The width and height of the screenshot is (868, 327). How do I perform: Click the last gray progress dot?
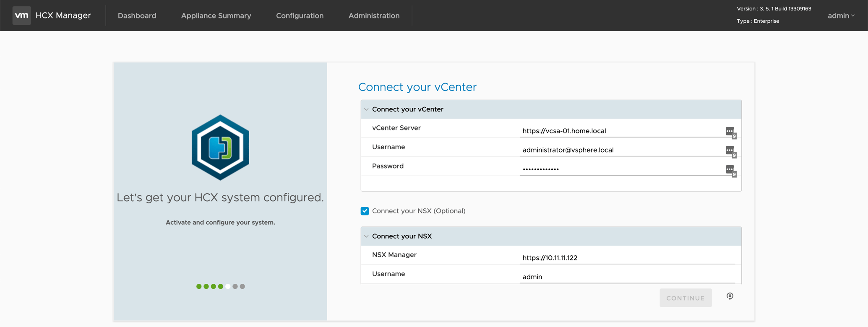click(x=242, y=286)
